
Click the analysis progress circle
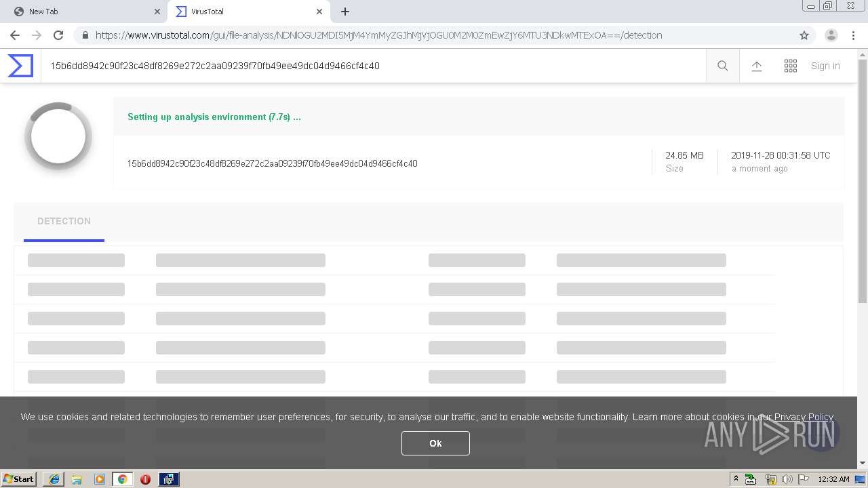click(58, 136)
